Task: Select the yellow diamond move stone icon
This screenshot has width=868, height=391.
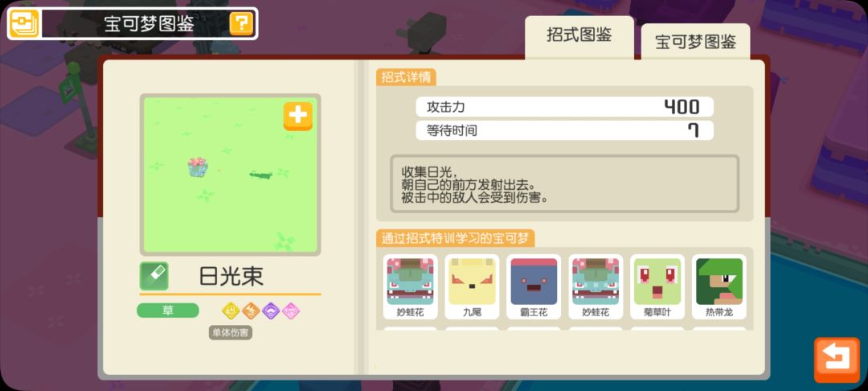Action: [x=231, y=311]
